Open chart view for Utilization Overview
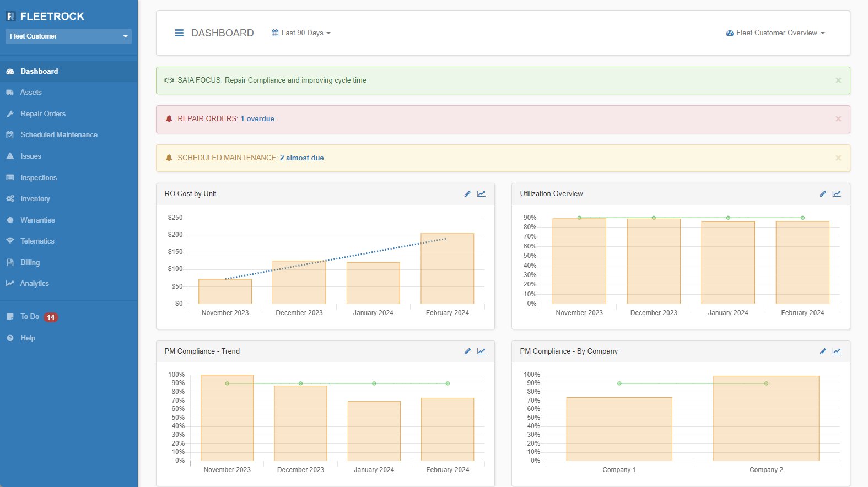The height and width of the screenshot is (487, 868). pos(837,194)
